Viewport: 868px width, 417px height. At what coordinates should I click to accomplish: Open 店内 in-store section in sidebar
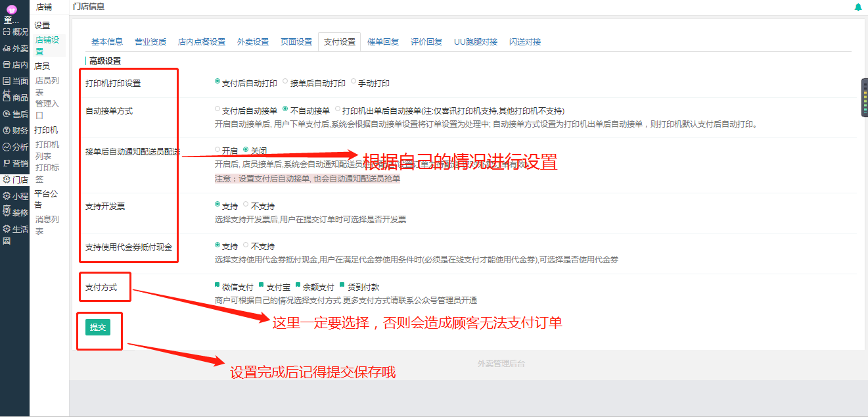point(15,64)
